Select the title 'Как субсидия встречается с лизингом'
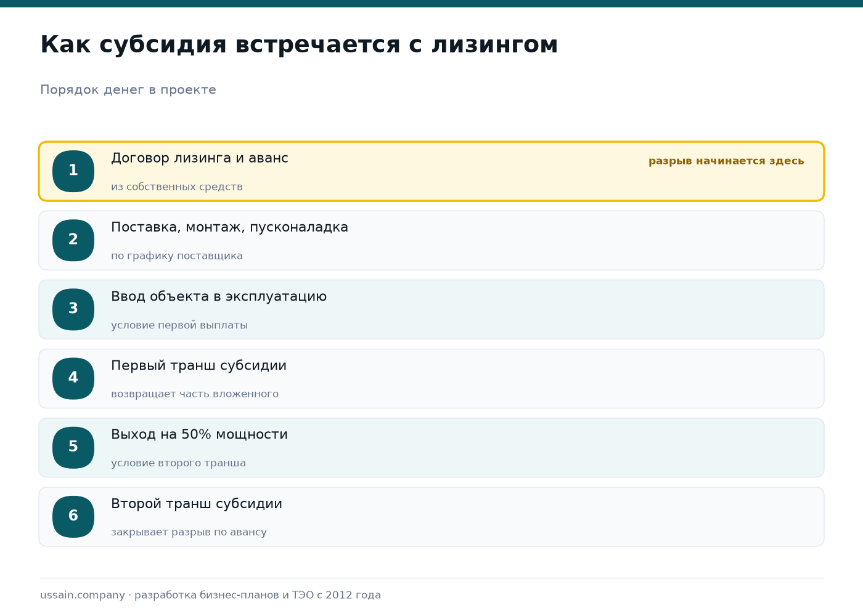 tap(299, 45)
